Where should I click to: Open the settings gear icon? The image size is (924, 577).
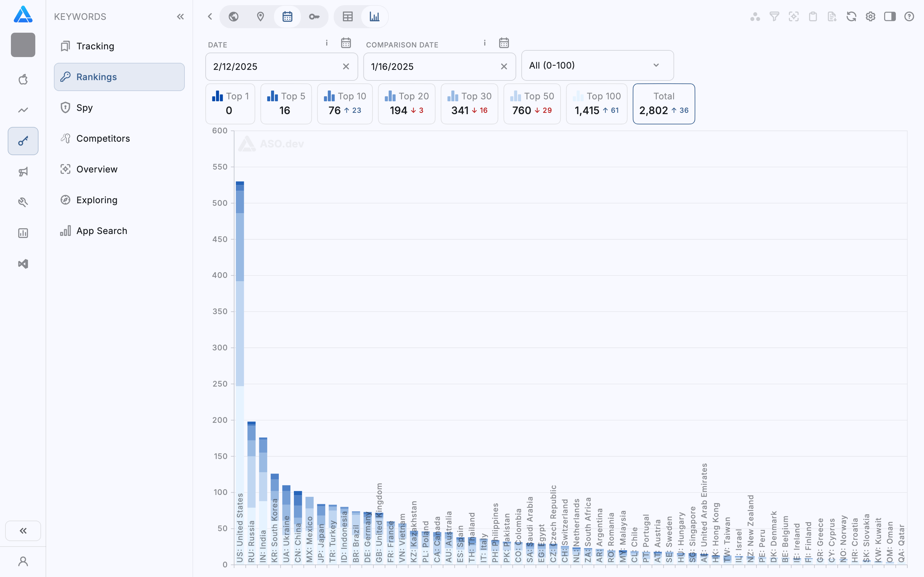tap(870, 16)
